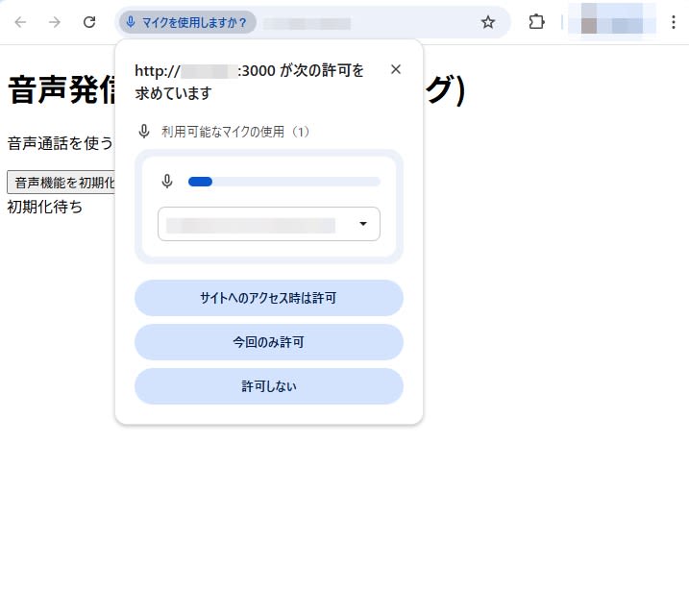Close the microphone permission popup
689x616 pixels.
pyautogui.click(x=396, y=69)
